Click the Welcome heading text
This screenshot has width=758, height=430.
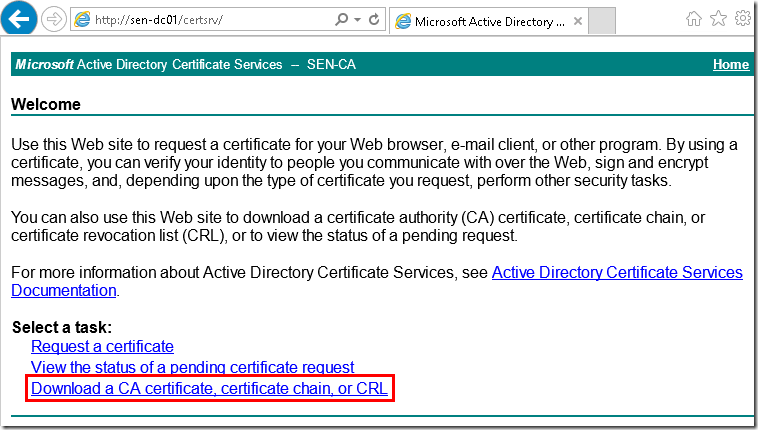pos(46,104)
